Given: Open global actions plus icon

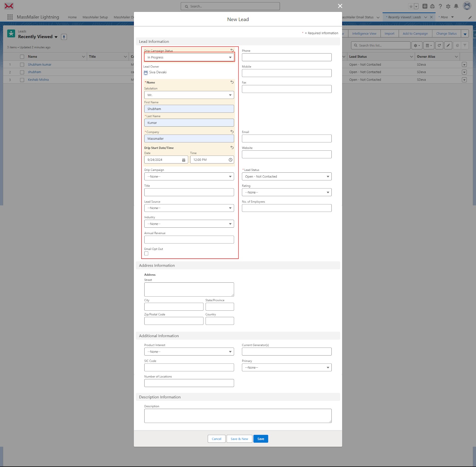Looking at the screenshot, I should (x=425, y=6).
